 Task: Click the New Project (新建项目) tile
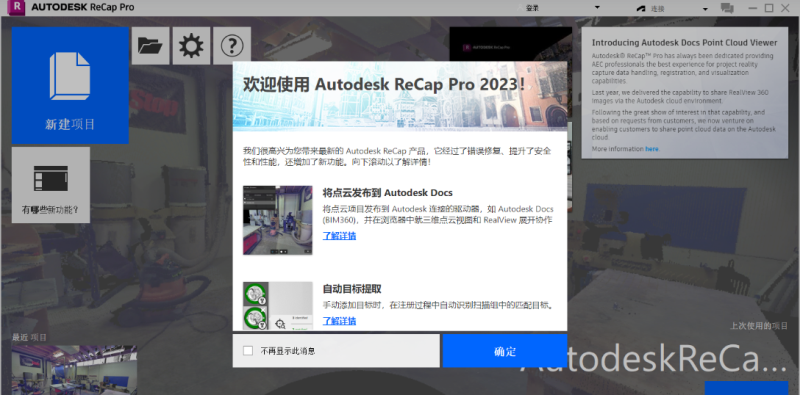70,85
